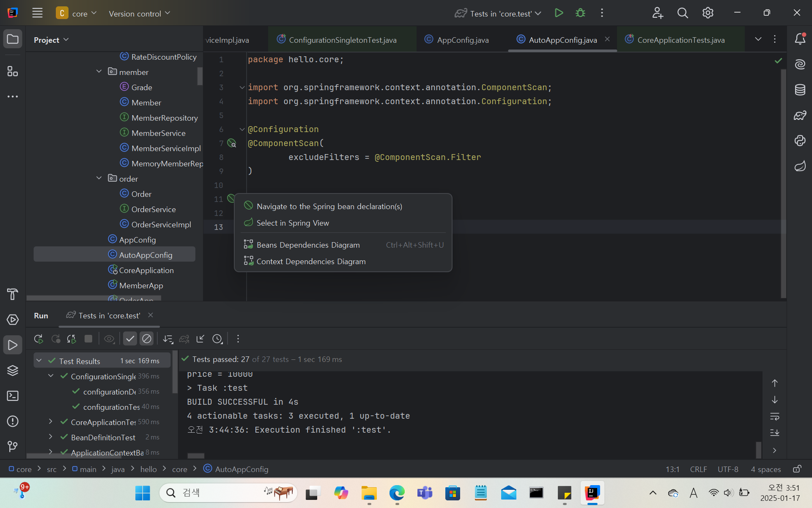The image size is (812, 508).
Task: Collapse the order package folder
Action: coord(99,178)
